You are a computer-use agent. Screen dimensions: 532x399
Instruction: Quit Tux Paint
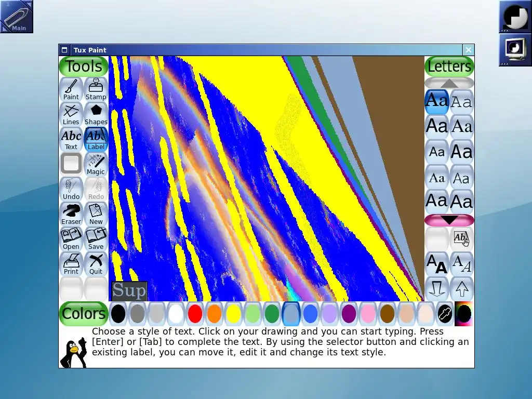pos(96,264)
